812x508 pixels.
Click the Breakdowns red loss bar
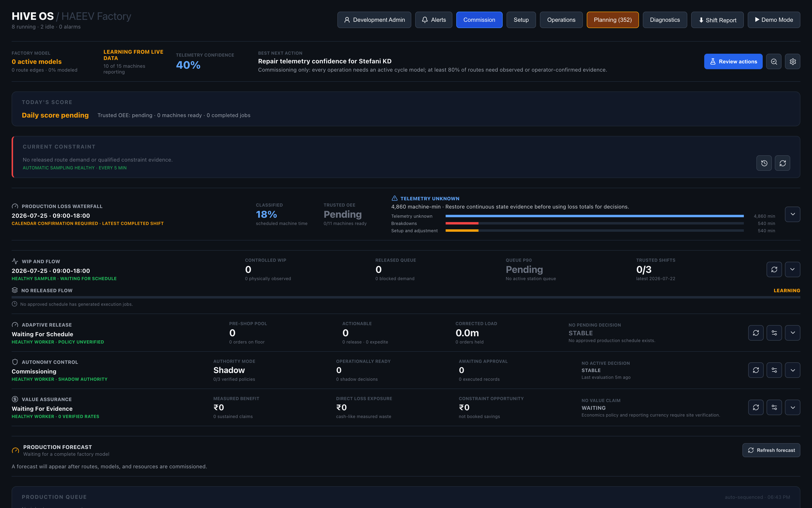(462, 223)
